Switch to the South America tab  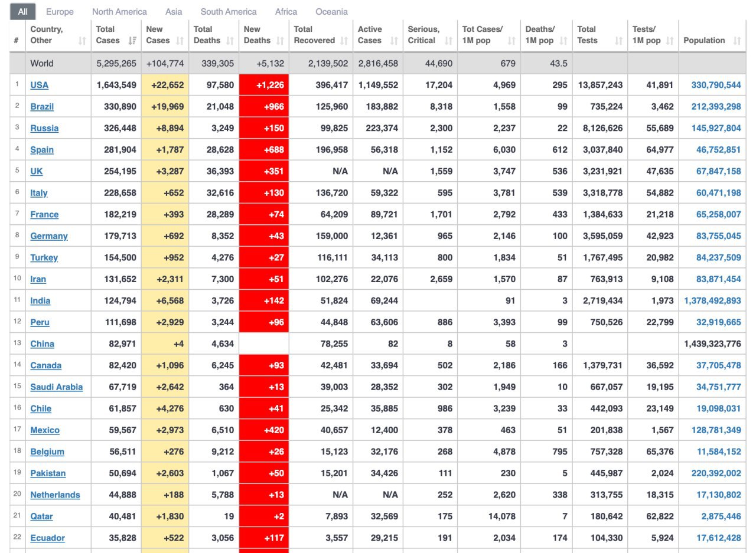pyautogui.click(x=229, y=12)
